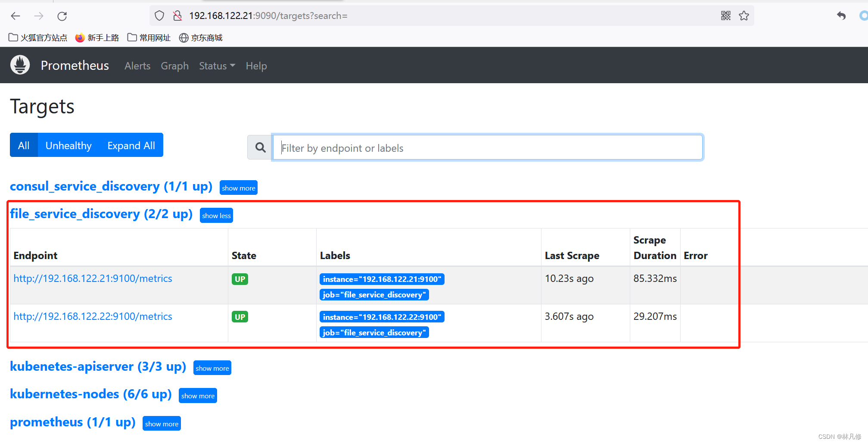Viewport: 868px width, 444px height.
Task: Click label instance="192.168.122.22:9100"
Action: coord(382,317)
